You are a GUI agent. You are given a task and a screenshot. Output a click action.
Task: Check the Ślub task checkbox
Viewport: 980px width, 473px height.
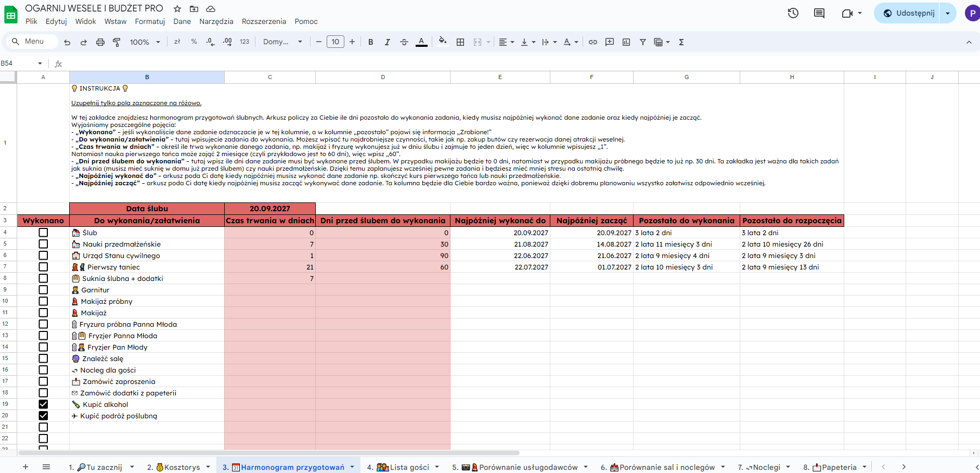[43, 233]
